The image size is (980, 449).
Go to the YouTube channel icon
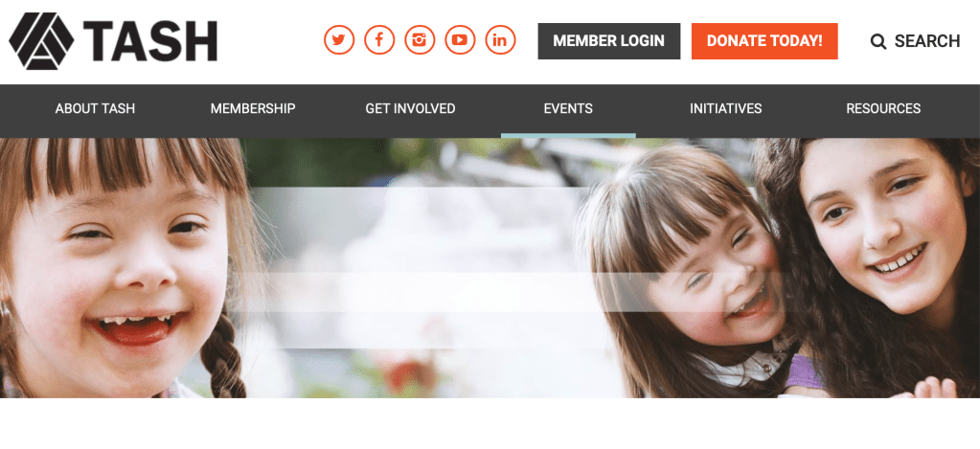pyautogui.click(x=460, y=40)
